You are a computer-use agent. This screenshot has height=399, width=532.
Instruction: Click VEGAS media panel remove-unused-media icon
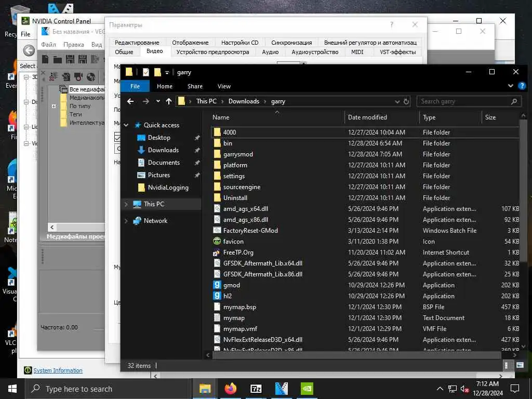click(x=54, y=77)
